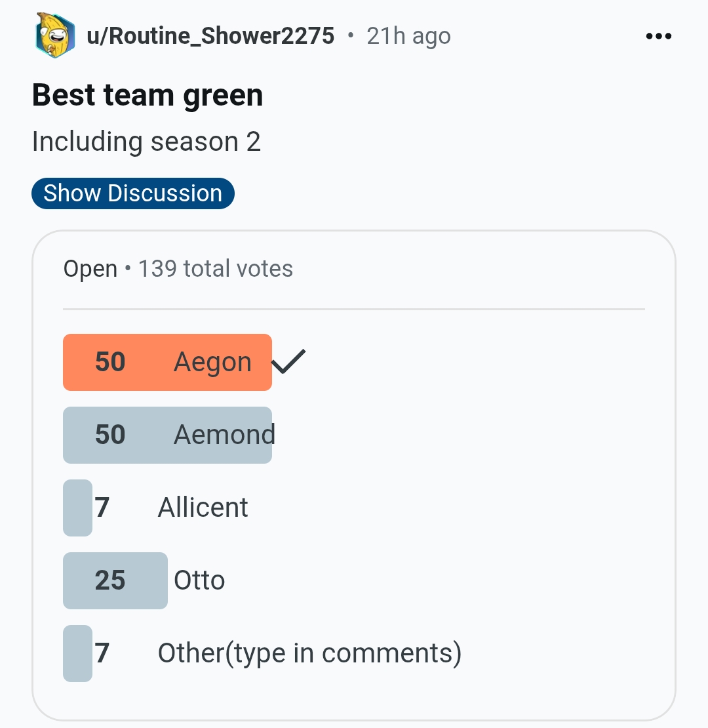Vote for Aemond in the poll
Viewport: 708px width, 728px height.
pyautogui.click(x=224, y=435)
